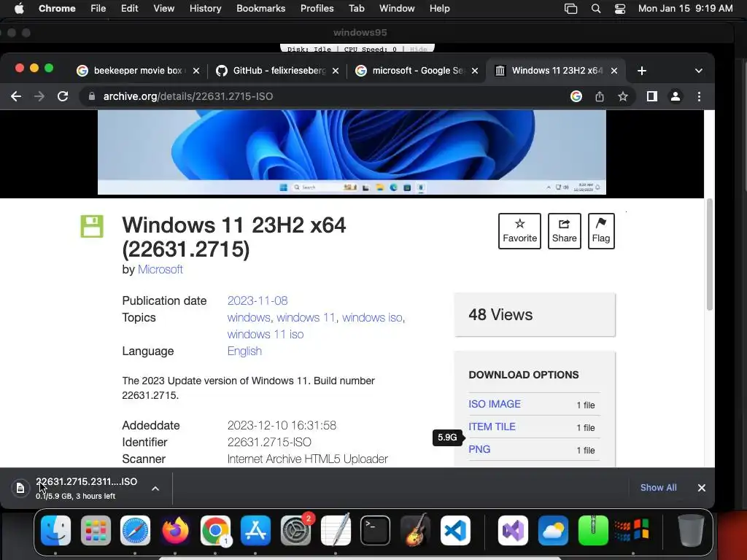The width and height of the screenshot is (747, 560).
Task: Open Control Center in menu bar
Action: (x=620, y=9)
